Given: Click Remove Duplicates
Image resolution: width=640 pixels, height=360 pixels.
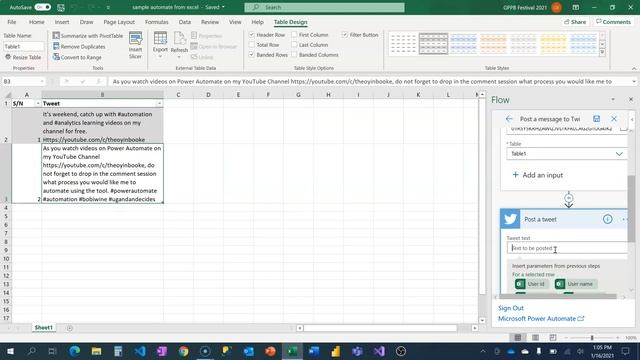Looking at the screenshot, I should point(79,47).
